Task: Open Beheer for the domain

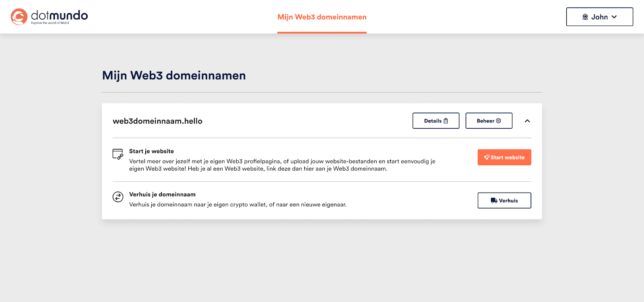Action: click(x=485, y=121)
